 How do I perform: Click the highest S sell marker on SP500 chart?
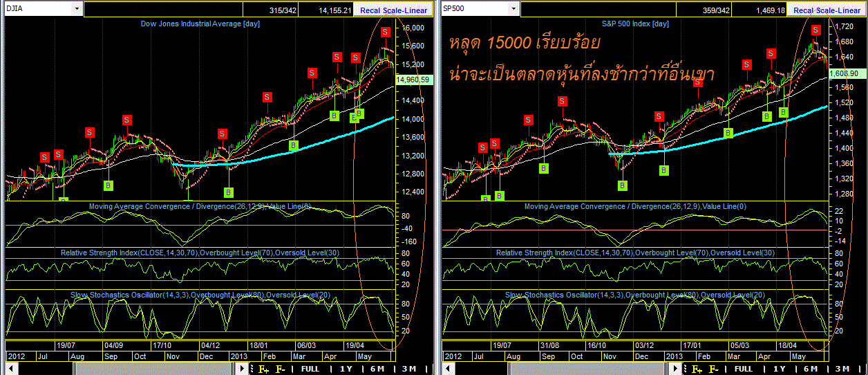(816, 30)
